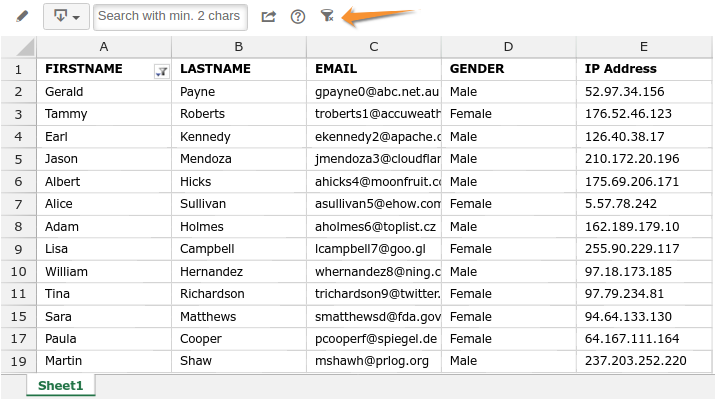Focus the search input field
This screenshot has height=404, width=719.
coord(169,16)
